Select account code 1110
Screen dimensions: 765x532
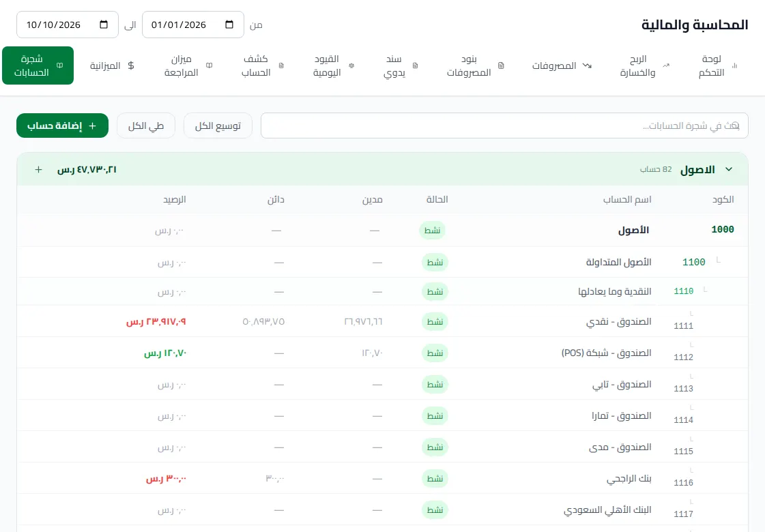[684, 291]
